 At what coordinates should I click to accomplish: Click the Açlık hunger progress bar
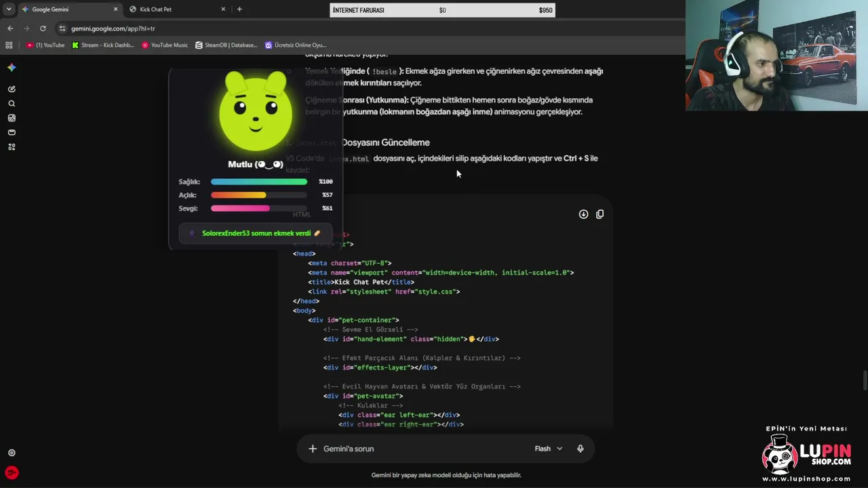click(259, 195)
